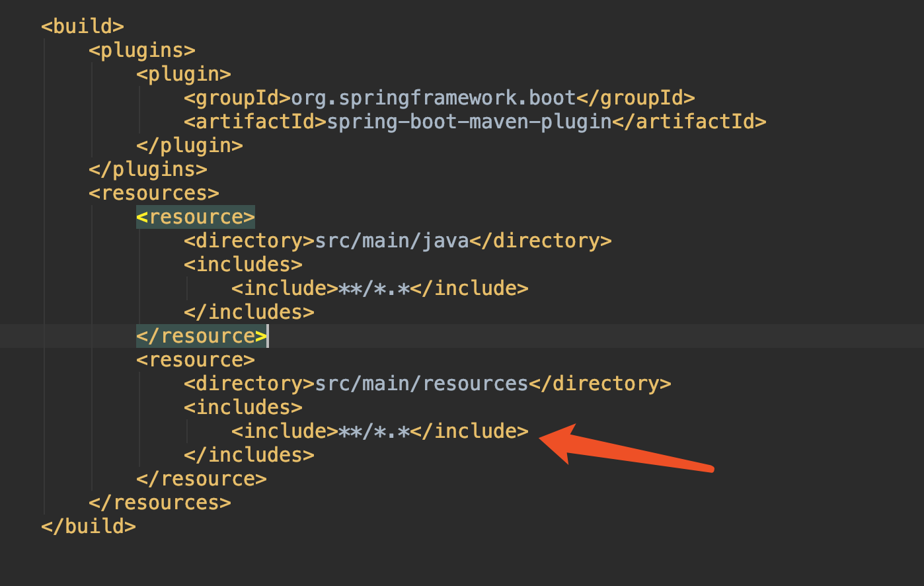Click the last closing resource tag
This screenshot has height=586, width=924.
[x=202, y=479]
